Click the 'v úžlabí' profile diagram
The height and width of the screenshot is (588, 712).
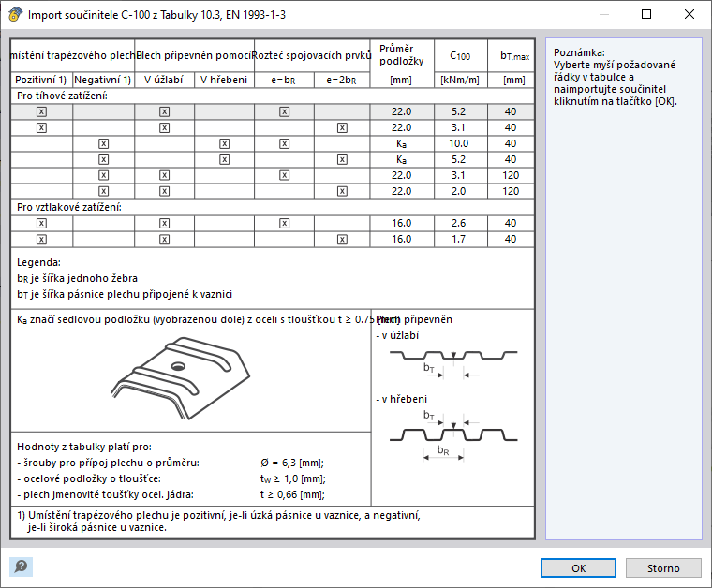(453, 364)
